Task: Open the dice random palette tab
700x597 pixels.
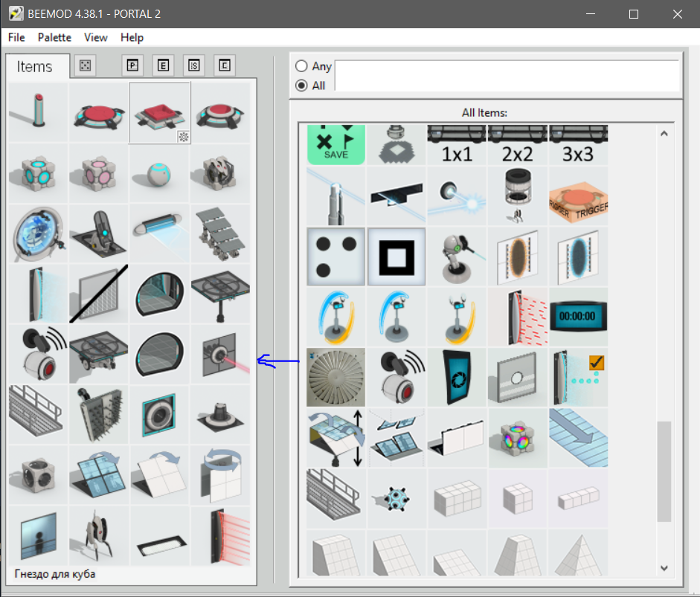Action: coord(85,65)
